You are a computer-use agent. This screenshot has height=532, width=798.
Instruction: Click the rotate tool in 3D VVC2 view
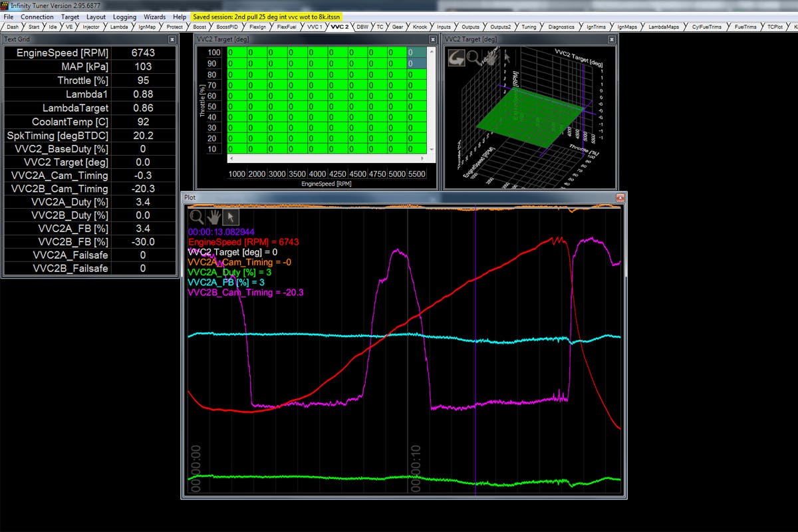pos(456,58)
